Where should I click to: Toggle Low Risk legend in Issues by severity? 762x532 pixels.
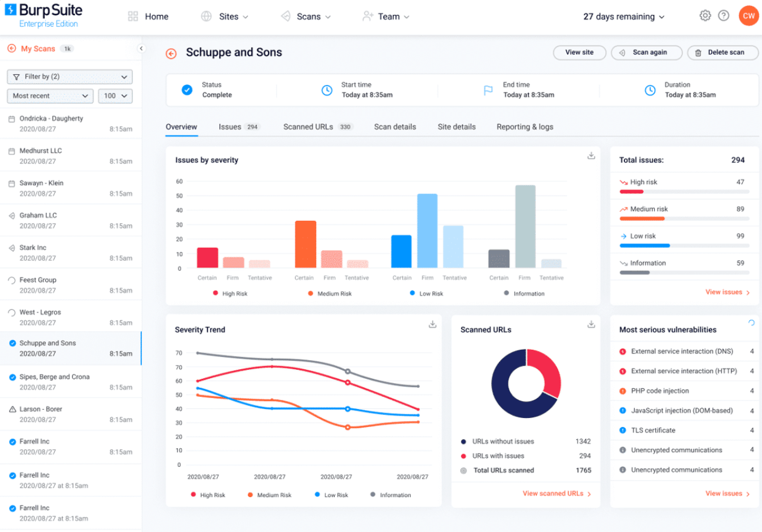(x=426, y=293)
